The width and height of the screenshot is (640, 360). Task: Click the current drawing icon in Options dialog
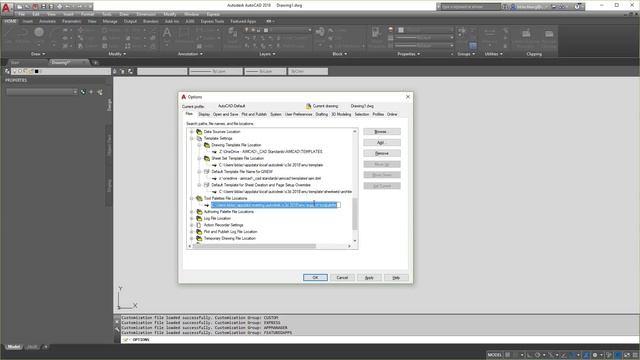[308, 106]
